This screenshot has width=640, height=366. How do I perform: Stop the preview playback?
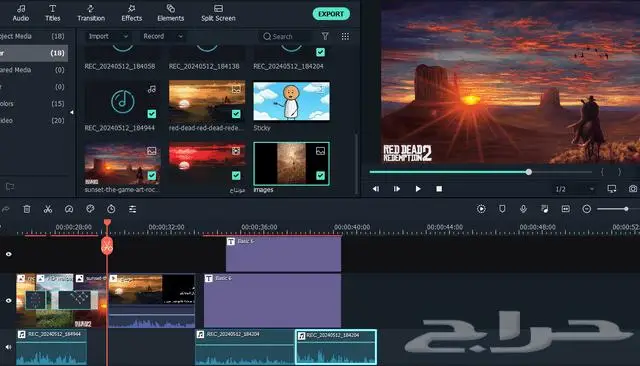[x=439, y=189]
